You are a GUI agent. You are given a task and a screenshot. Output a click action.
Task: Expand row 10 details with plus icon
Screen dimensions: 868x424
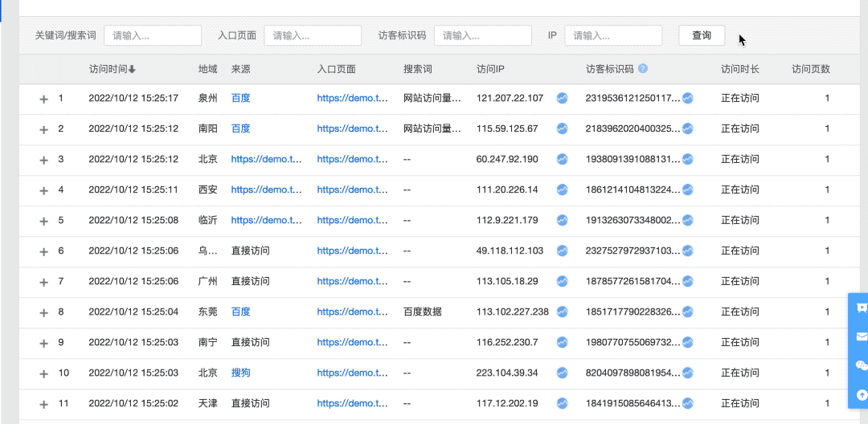click(x=44, y=373)
